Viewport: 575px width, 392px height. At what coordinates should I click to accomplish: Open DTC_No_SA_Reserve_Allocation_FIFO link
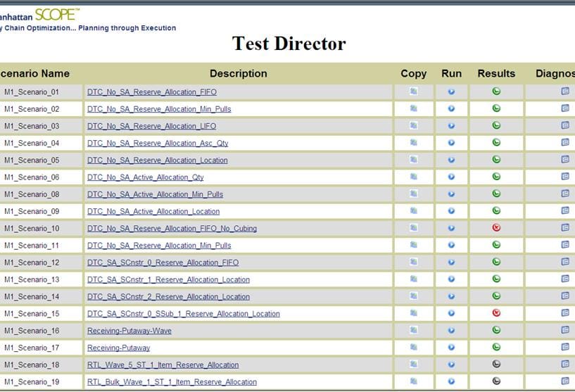coord(152,92)
